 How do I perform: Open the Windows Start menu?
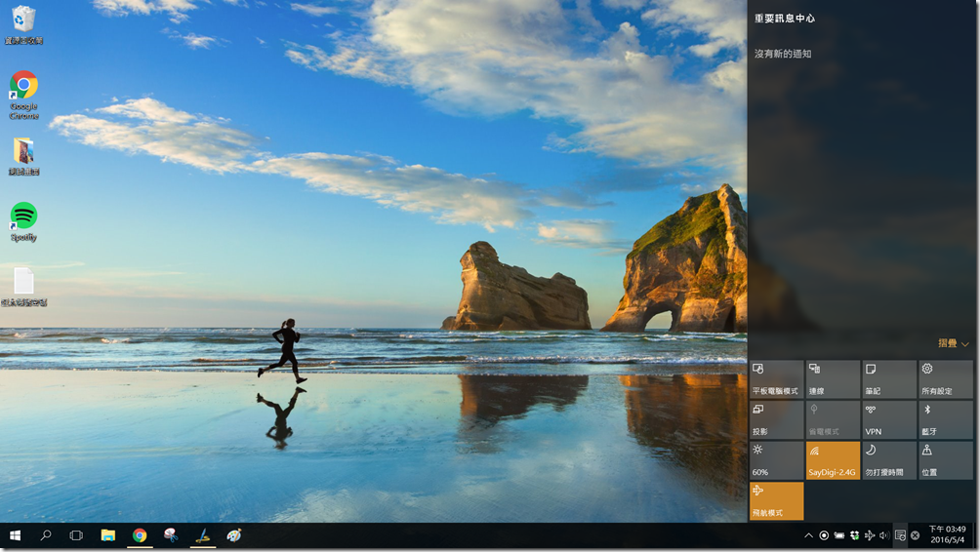(x=16, y=535)
